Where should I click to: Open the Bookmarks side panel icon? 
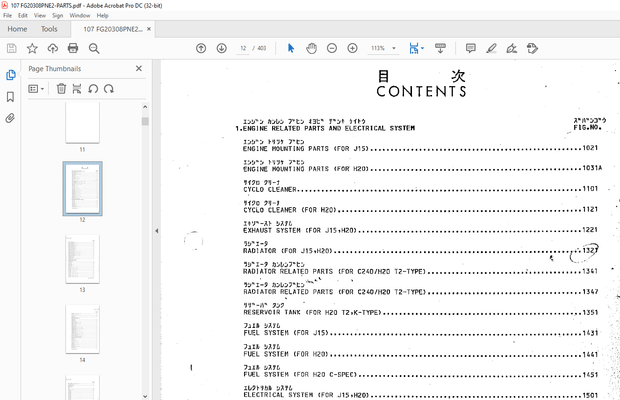(x=10, y=97)
